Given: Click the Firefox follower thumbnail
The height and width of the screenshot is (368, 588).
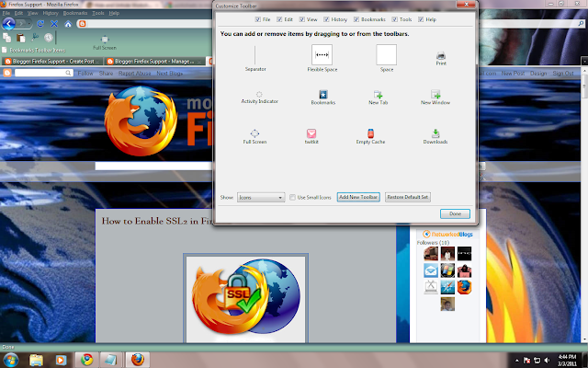Looking at the screenshot, I should click(464, 287).
